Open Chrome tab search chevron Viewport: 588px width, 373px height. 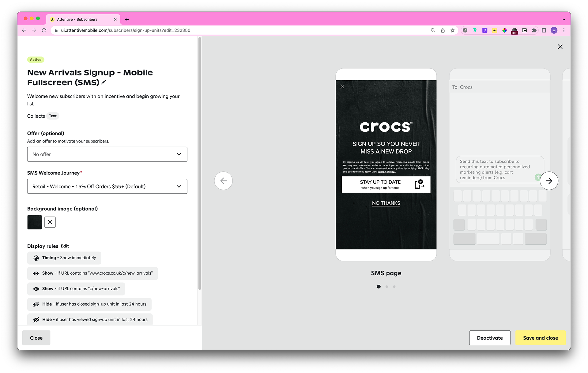(563, 19)
